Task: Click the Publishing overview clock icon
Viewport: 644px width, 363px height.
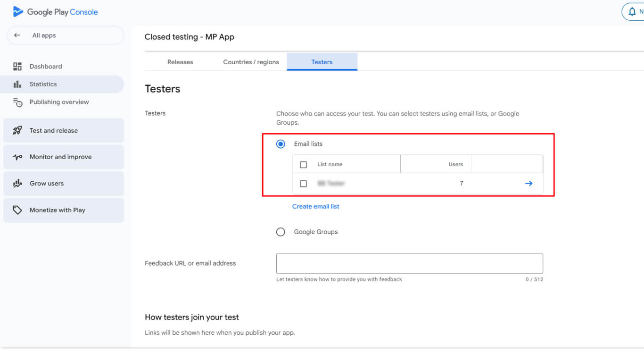Action: pos(17,102)
